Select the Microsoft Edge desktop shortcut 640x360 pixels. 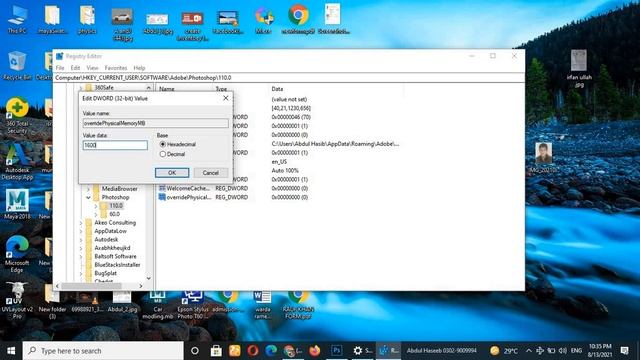coord(17,253)
